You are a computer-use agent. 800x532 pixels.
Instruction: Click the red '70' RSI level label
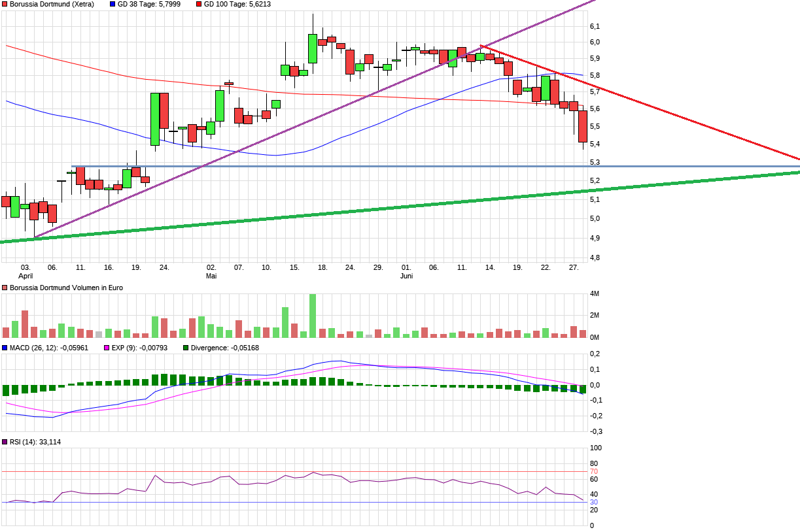click(594, 471)
